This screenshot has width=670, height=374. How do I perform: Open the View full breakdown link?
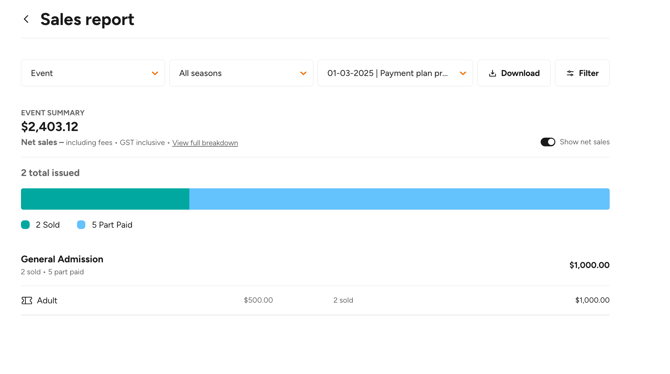click(205, 143)
